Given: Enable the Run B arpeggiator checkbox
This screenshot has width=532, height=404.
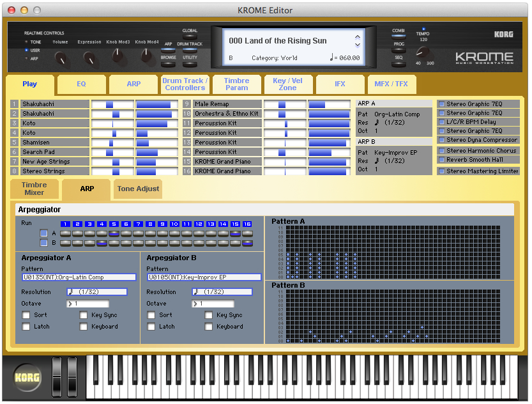Looking at the screenshot, I should coord(43,243).
